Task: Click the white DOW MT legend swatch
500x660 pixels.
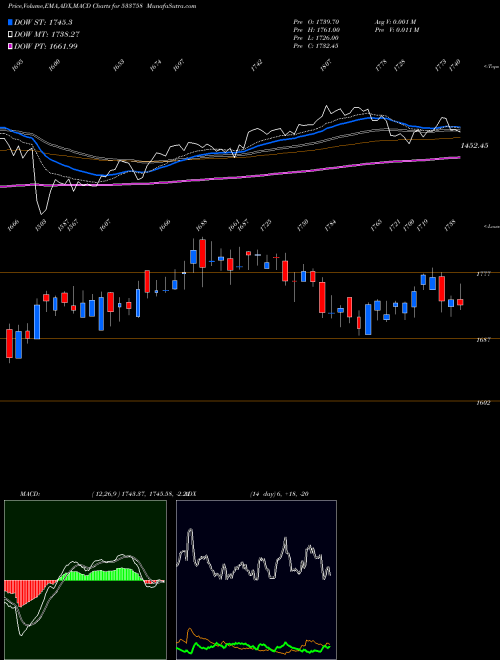Action: pyautogui.click(x=10, y=35)
